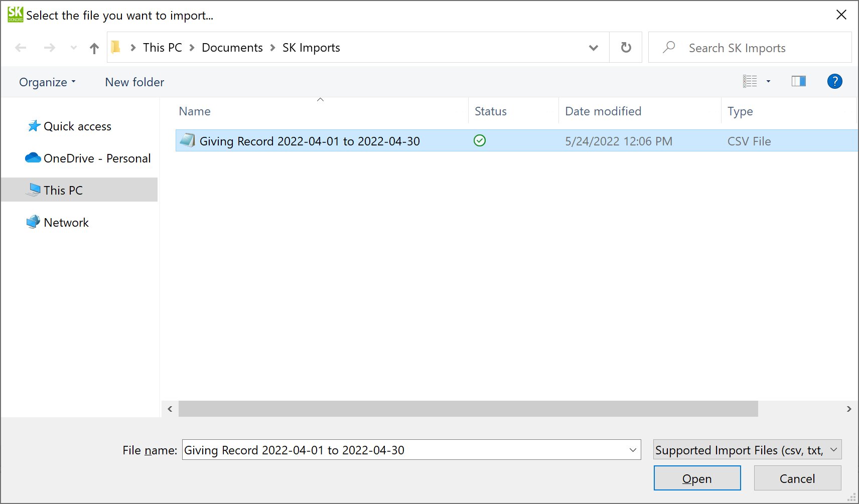Click the CSV file icon beside Giving Record

pyautogui.click(x=187, y=141)
